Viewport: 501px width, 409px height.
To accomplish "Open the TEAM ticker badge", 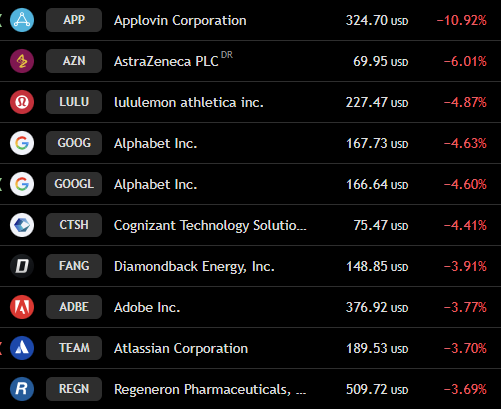I will [74, 348].
